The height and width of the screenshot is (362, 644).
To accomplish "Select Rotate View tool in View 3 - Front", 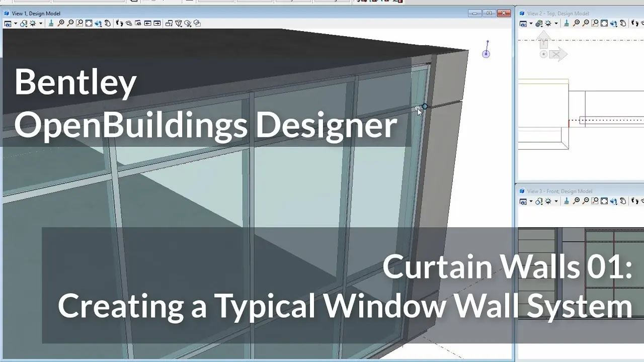I will (614, 201).
